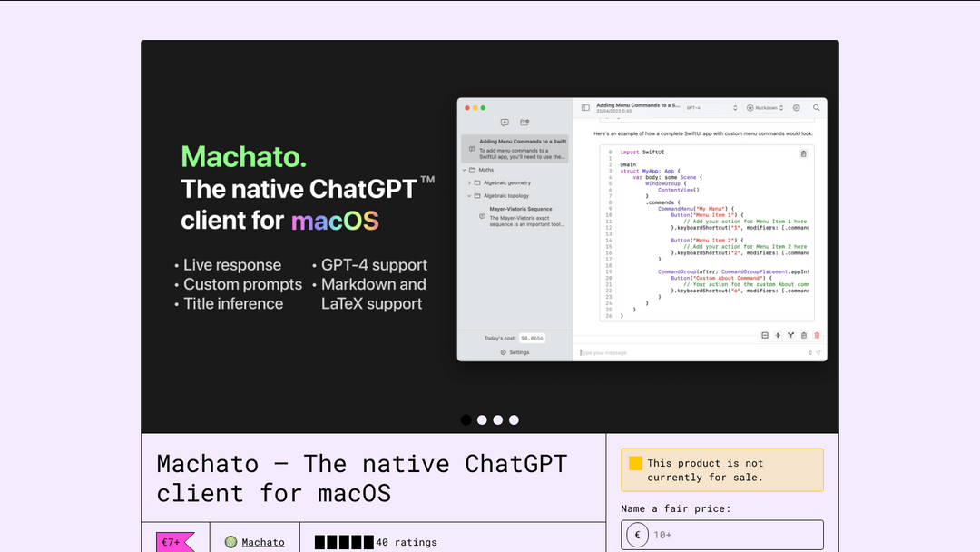Viewport: 980px width, 552px height.
Task: Click the microphone icon above message field
Action: [x=778, y=335]
